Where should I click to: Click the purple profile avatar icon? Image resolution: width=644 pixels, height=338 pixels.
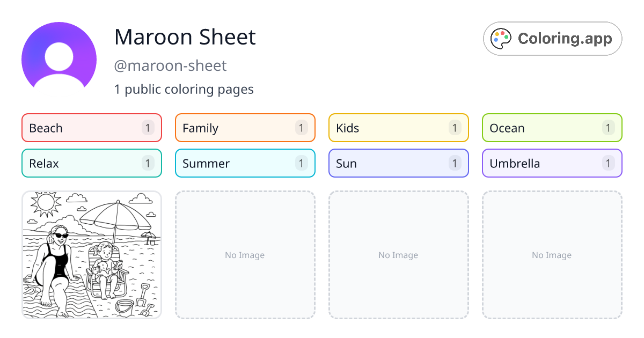point(59,55)
